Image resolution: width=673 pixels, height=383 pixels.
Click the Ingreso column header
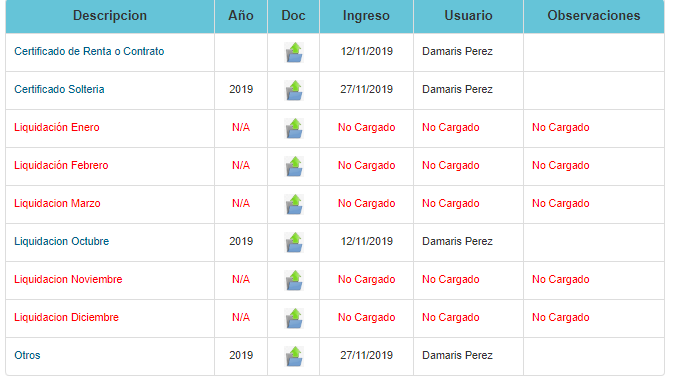[366, 16]
